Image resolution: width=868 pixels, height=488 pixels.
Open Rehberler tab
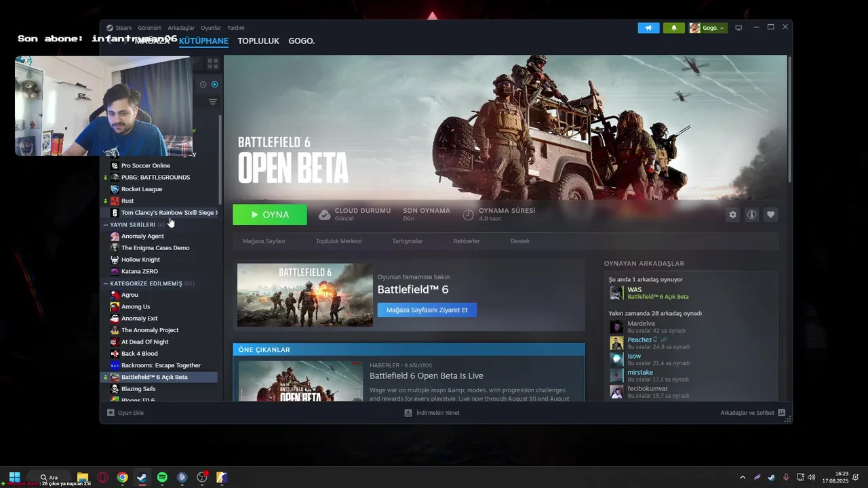coord(467,241)
